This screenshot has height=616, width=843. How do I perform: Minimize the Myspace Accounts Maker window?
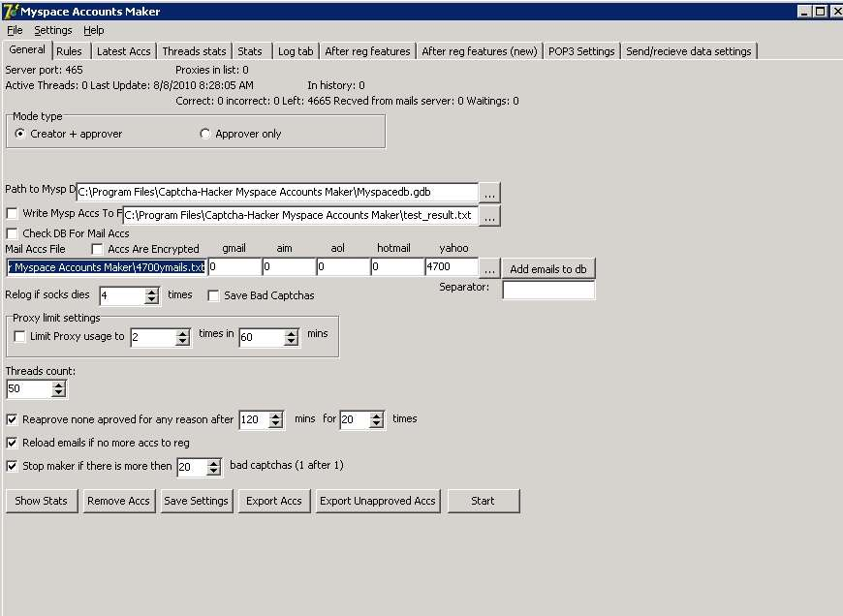804,12
